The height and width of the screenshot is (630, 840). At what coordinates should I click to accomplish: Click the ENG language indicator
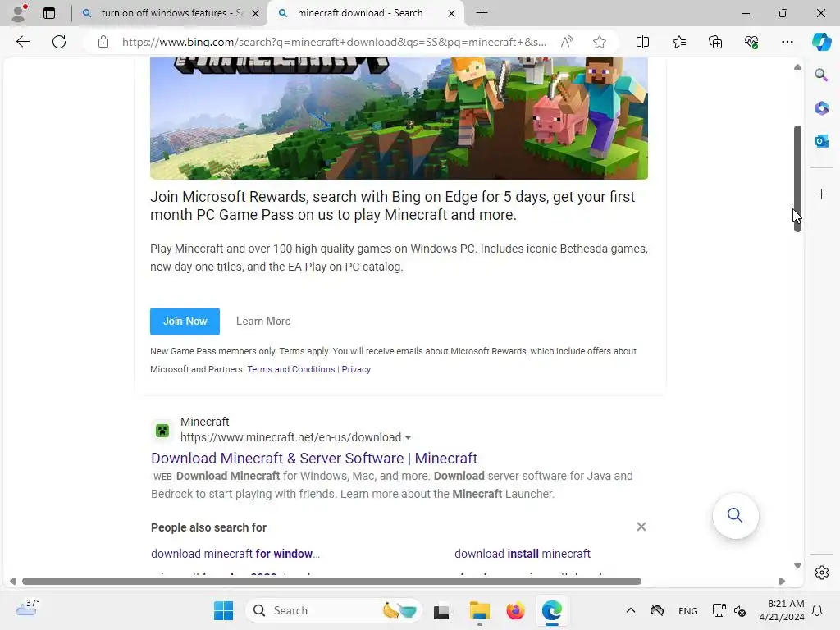(688, 610)
